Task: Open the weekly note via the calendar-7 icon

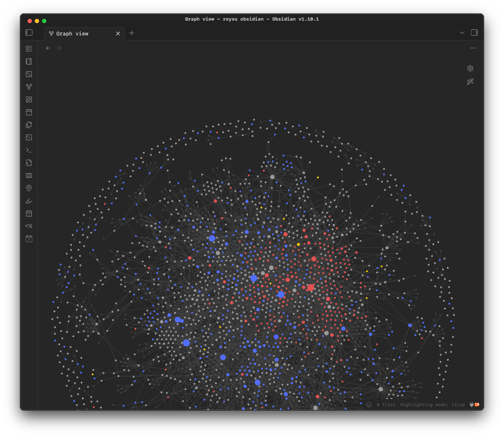Action: (29, 238)
